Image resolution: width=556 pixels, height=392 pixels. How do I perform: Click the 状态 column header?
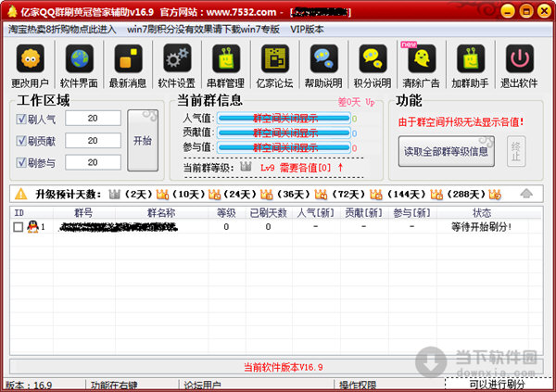pyautogui.click(x=482, y=213)
